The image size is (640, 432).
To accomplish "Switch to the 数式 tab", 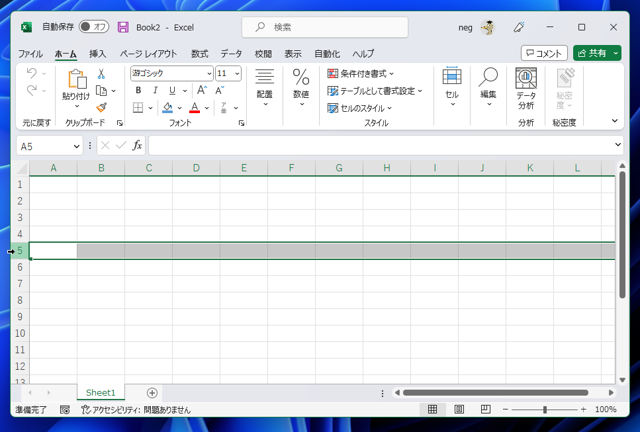I will point(200,53).
